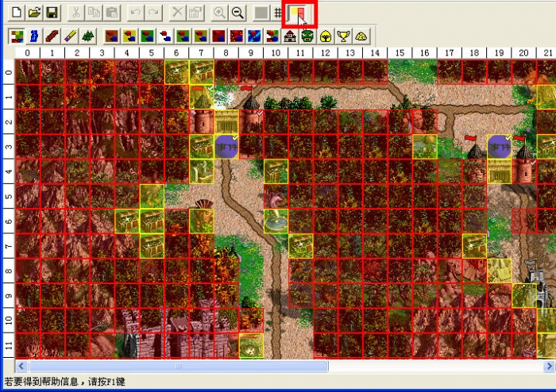Select the Obstacles trees tool
The width and height of the screenshot is (556, 392).
(88, 36)
